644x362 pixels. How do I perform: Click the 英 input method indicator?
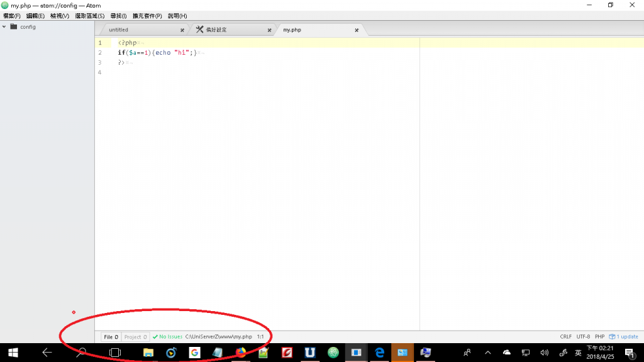pos(579,353)
